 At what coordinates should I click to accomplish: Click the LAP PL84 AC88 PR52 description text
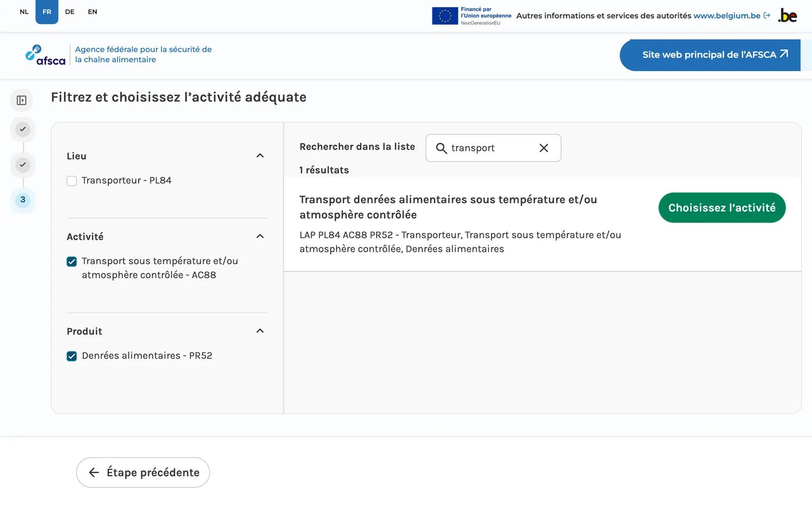(460, 242)
